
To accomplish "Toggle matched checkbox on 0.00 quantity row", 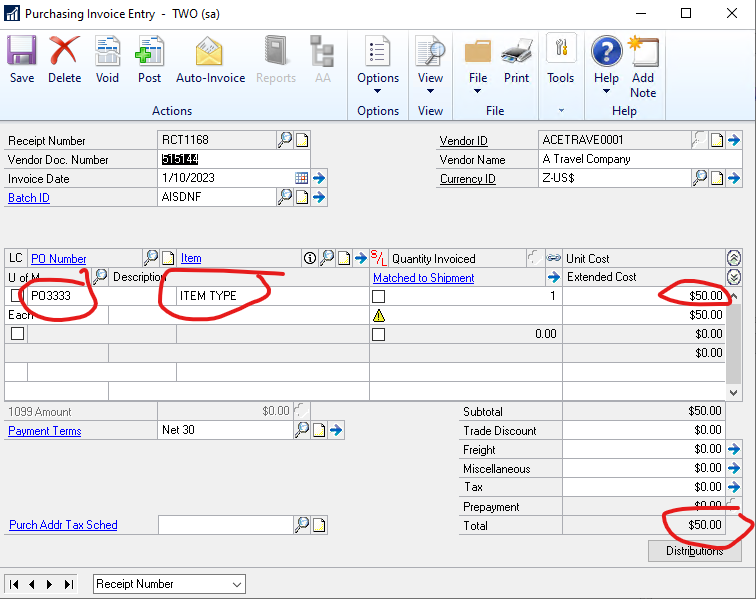I will (378, 334).
